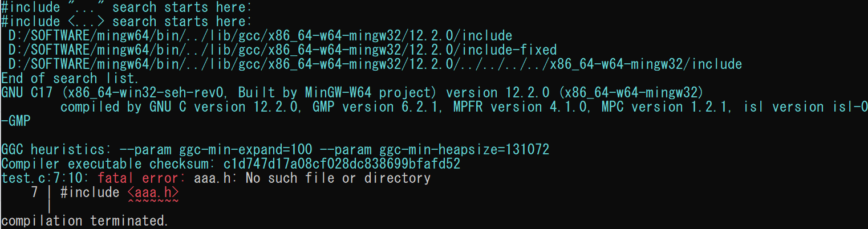The image size is (868, 229).
Task: Click the compilation terminated message
Action: [x=84, y=221]
